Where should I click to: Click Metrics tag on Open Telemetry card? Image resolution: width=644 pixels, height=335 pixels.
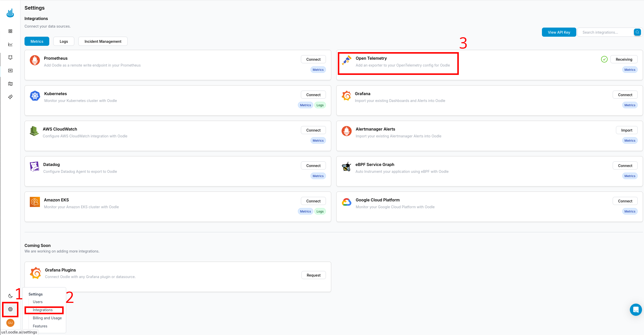(x=630, y=70)
